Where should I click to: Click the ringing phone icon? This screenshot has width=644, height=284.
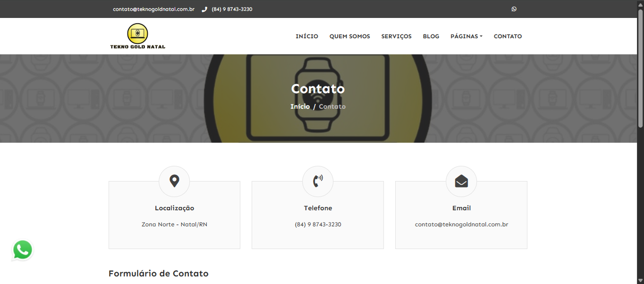pos(318,181)
